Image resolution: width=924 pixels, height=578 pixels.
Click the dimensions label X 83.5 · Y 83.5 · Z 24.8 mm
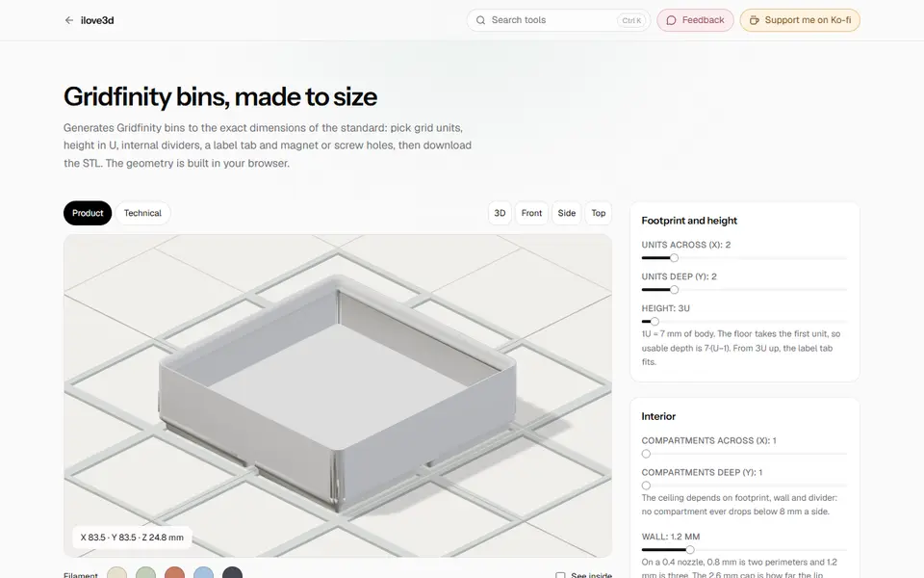(132, 538)
